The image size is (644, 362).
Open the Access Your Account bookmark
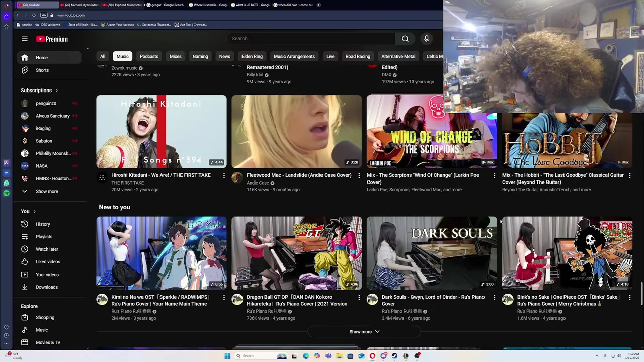tap(117, 25)
